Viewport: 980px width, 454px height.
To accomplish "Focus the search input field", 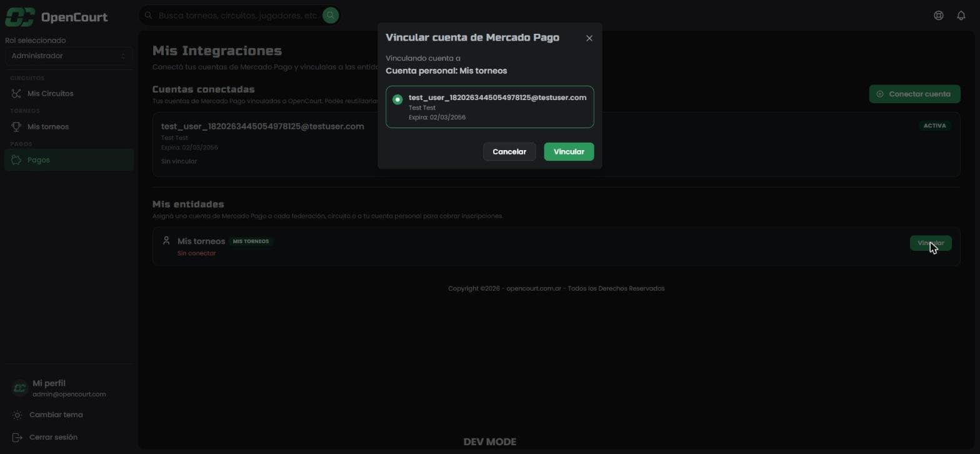I will 237,15.
